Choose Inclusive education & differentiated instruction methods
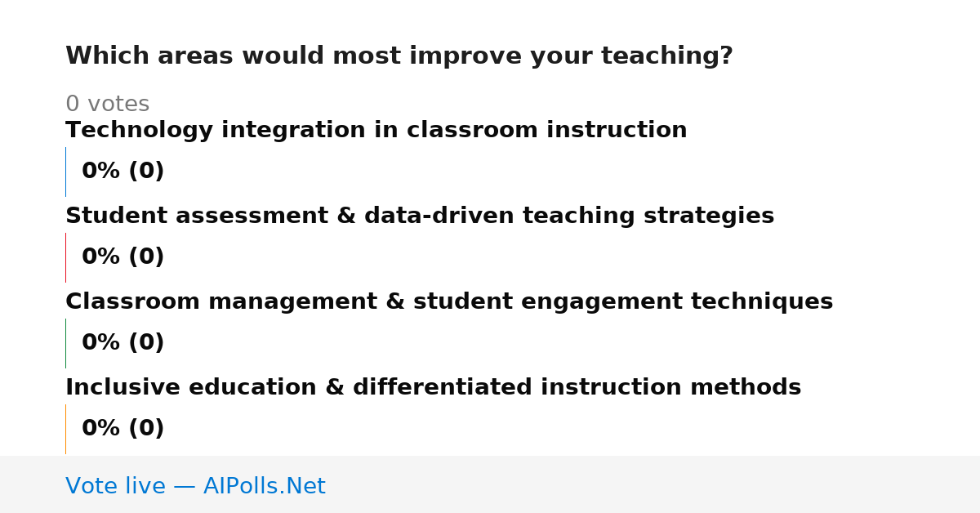Viewport: 980px width, 513px height. tap(434, 388)
